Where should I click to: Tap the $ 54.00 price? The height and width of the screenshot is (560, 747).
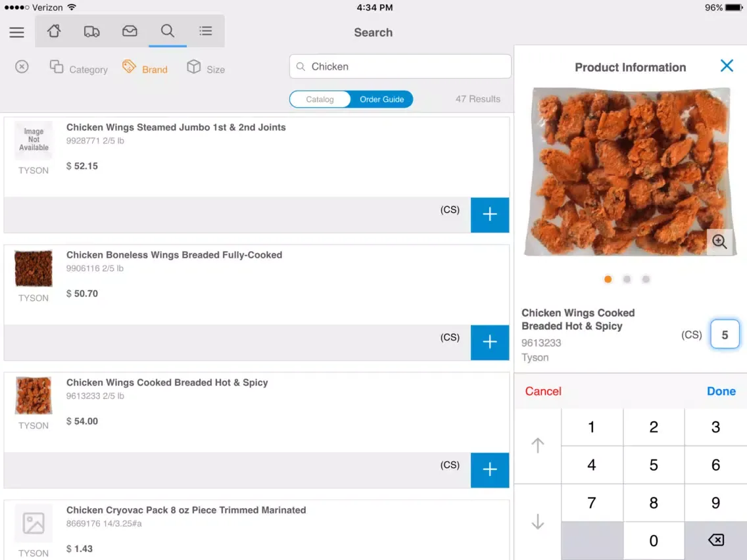point(82,421)
